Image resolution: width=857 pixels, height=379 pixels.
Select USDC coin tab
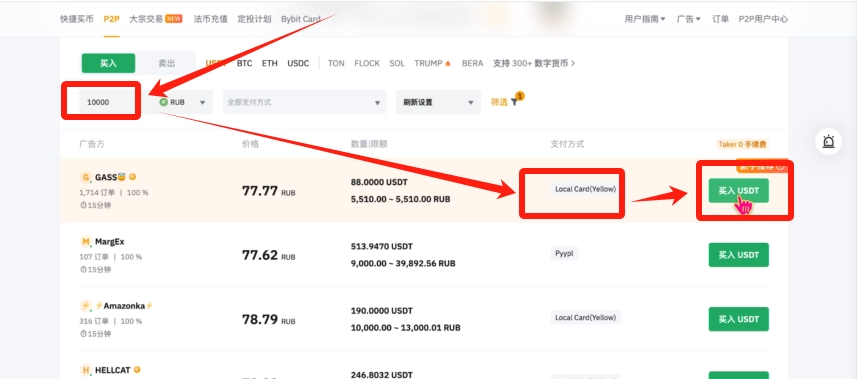298,63
